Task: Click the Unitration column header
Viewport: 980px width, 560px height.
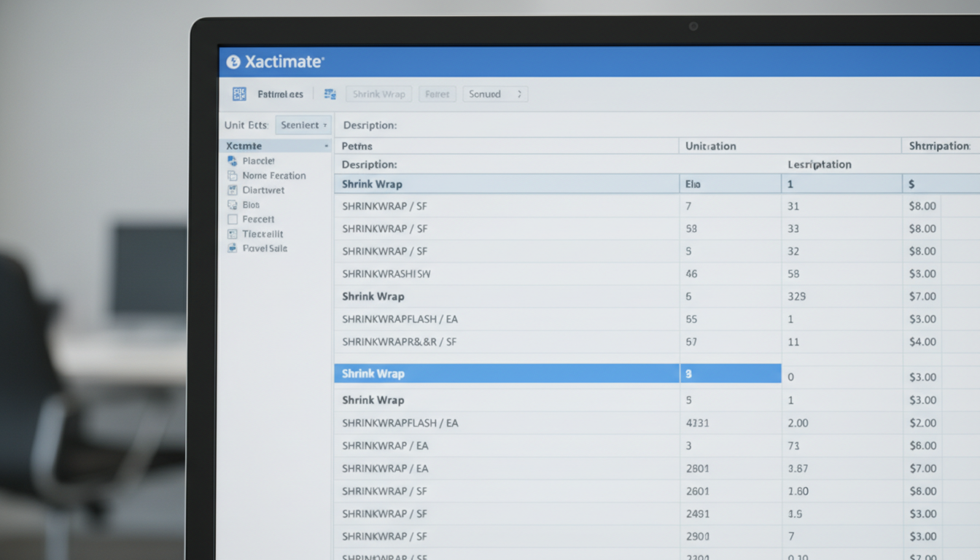Action: click(709, 145)
